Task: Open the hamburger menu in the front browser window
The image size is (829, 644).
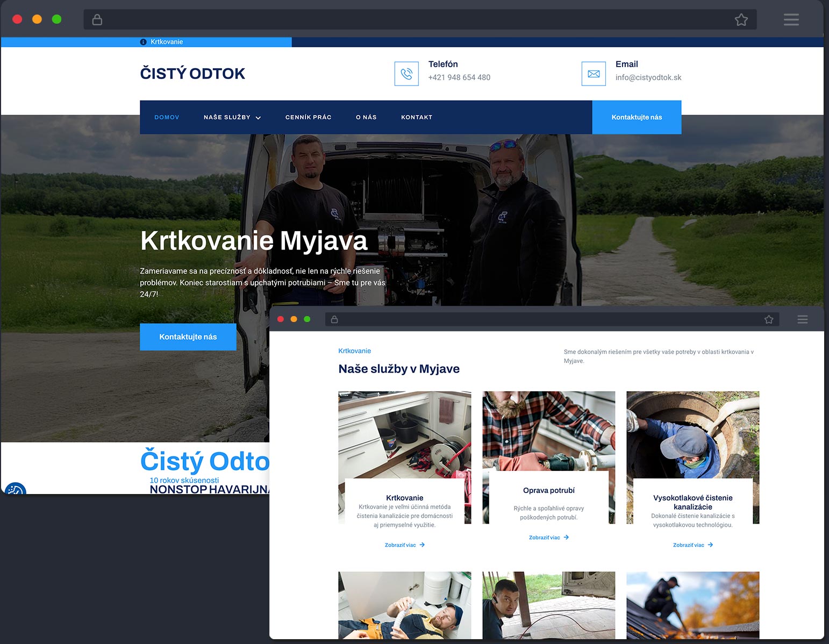Action: (803, 319)
